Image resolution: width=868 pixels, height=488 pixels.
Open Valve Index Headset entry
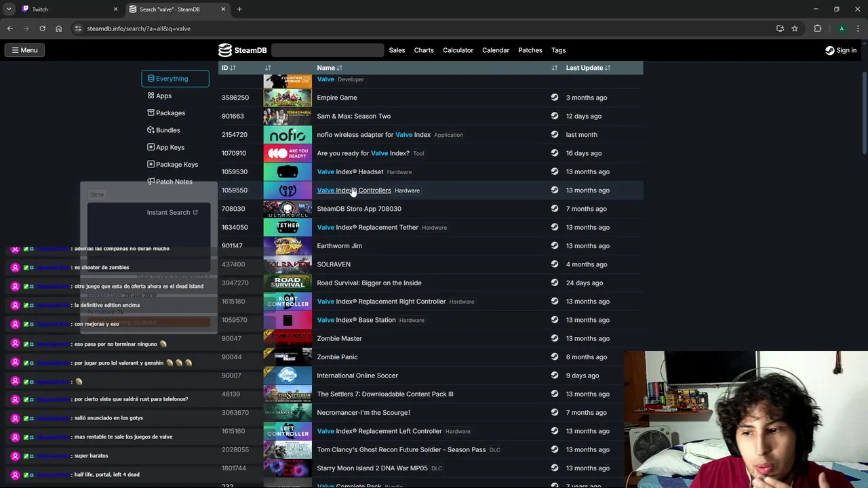click(350, 171)
